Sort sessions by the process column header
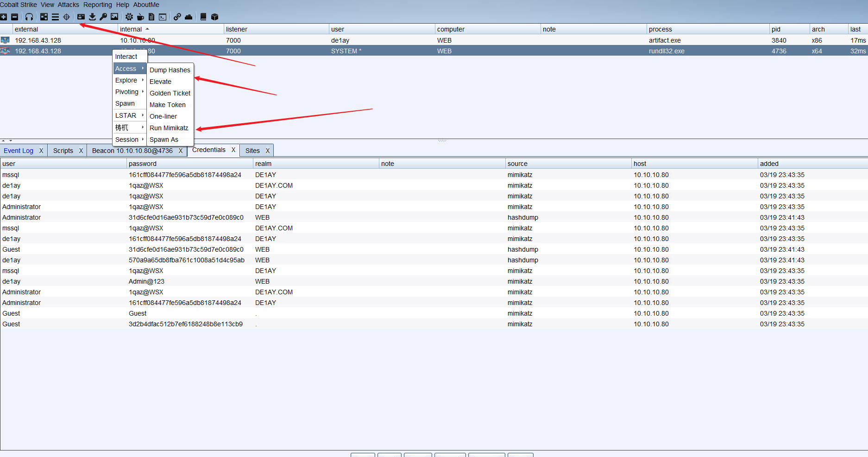Viewport: 868px width, 457px height. 708,29
